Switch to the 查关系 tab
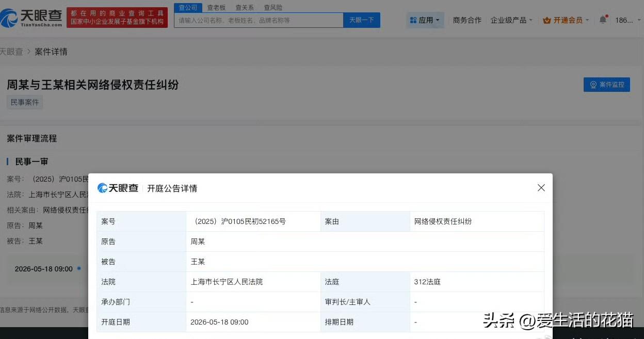The width and height of the screenshot is (644, 339). click(x=244, y=7)
